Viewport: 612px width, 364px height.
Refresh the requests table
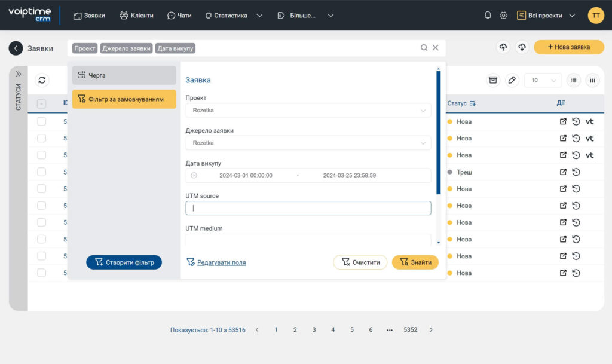[x=42, y=80]
